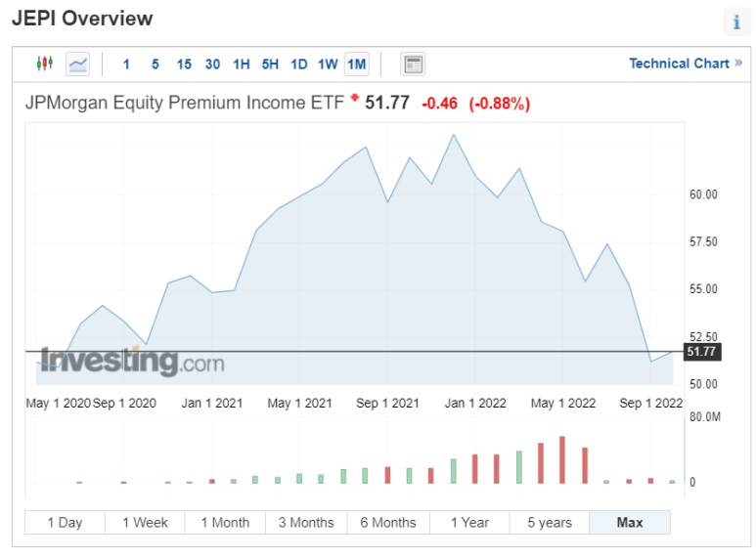
Task: Select the 5 years range tab
Action: (550, 523)
